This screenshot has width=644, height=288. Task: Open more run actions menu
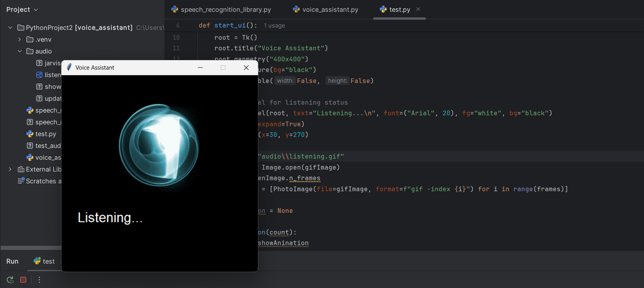click(x=39, y=280)
